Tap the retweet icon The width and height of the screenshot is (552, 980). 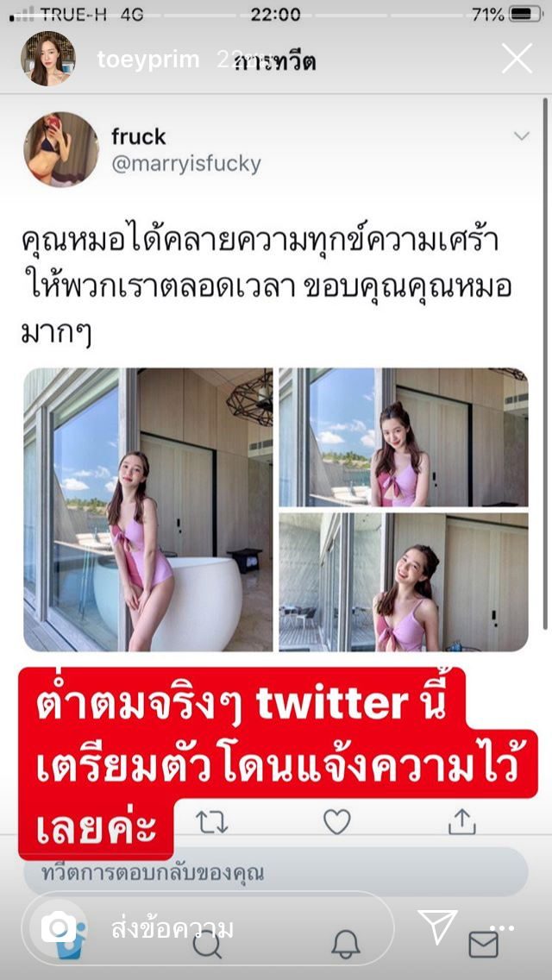tap(212, 822)
